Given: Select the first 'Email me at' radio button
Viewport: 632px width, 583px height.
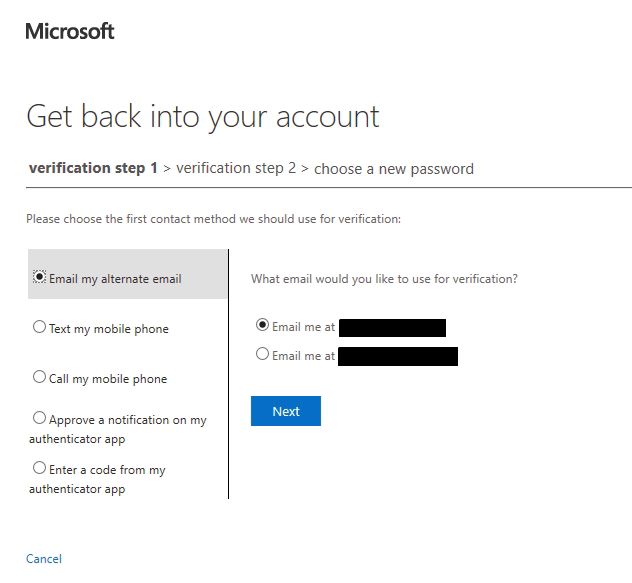Looking at the screenshot, I should coord(262,325).
